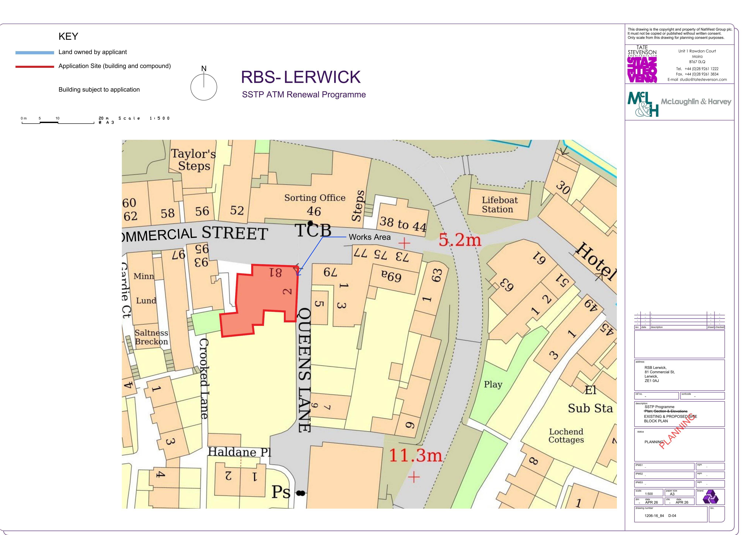Click 'Building subject to application' key text

[x=99, y=90]
